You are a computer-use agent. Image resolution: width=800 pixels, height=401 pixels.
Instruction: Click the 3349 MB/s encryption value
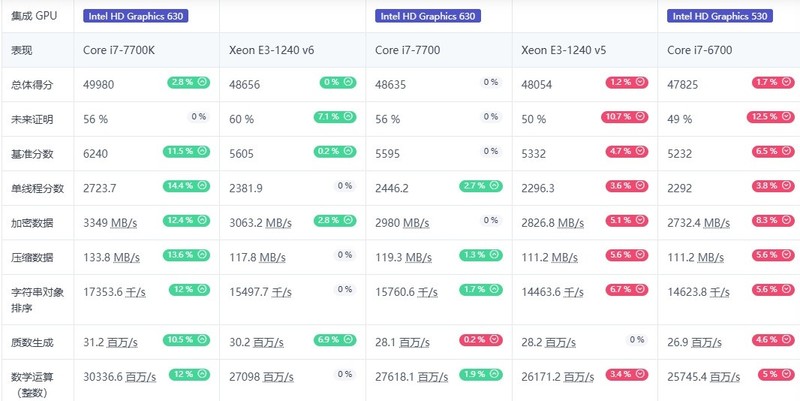[110, 223]
